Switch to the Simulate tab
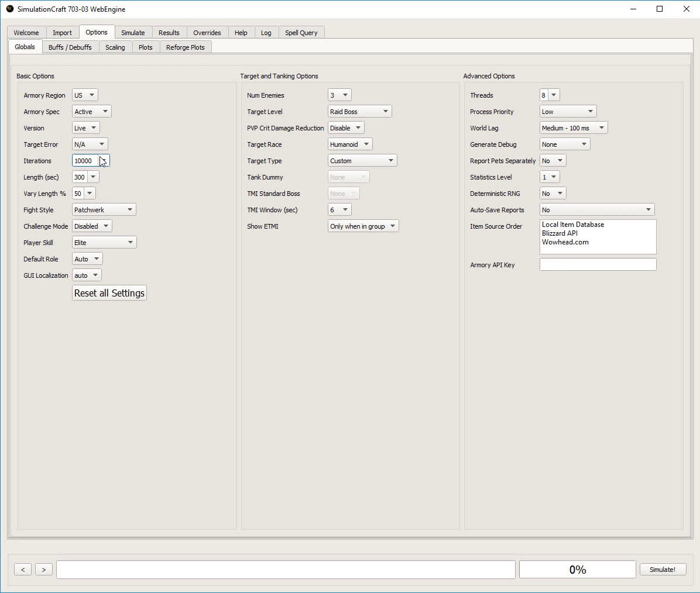 pyautogui.click(x=133, y=33)
